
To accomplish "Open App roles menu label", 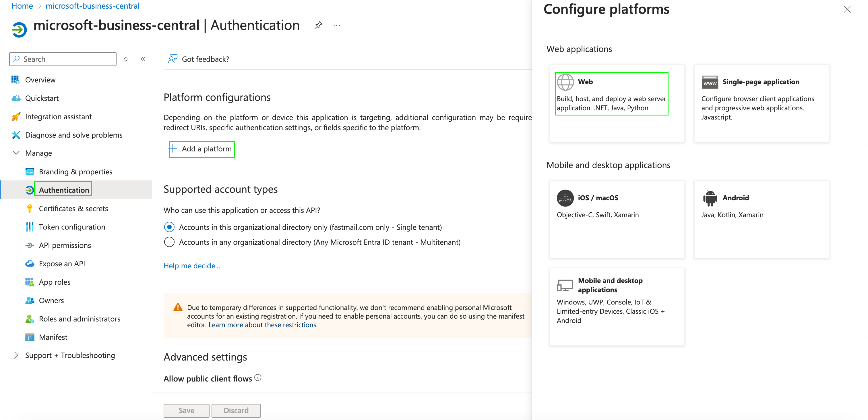I will point(55,282).
